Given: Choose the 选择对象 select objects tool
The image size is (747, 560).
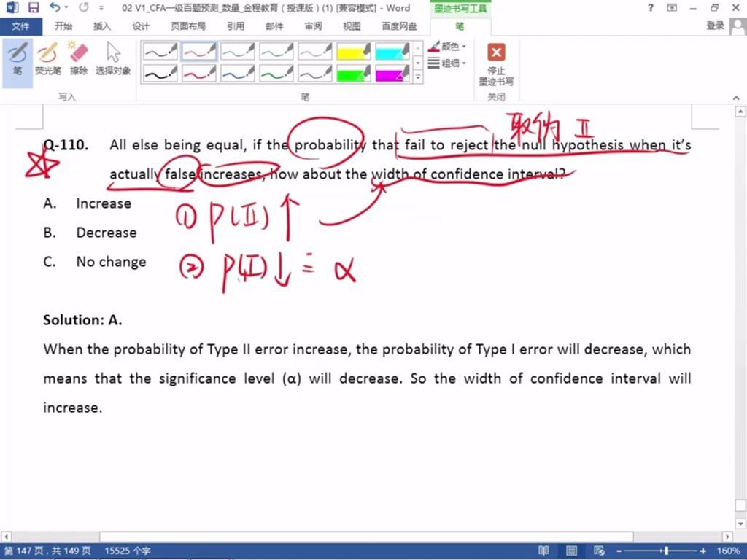Looking at the screenshot, I should click(113, 60).
